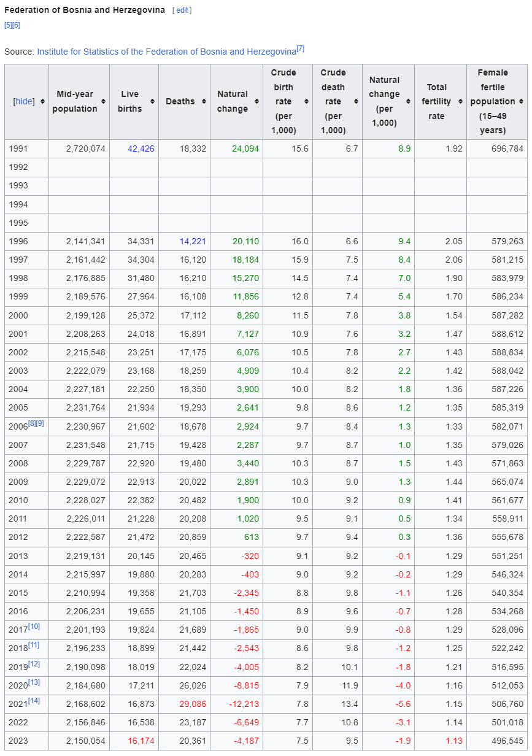
Task: Select 2014 live births 19,880
Action: (141, 574)
